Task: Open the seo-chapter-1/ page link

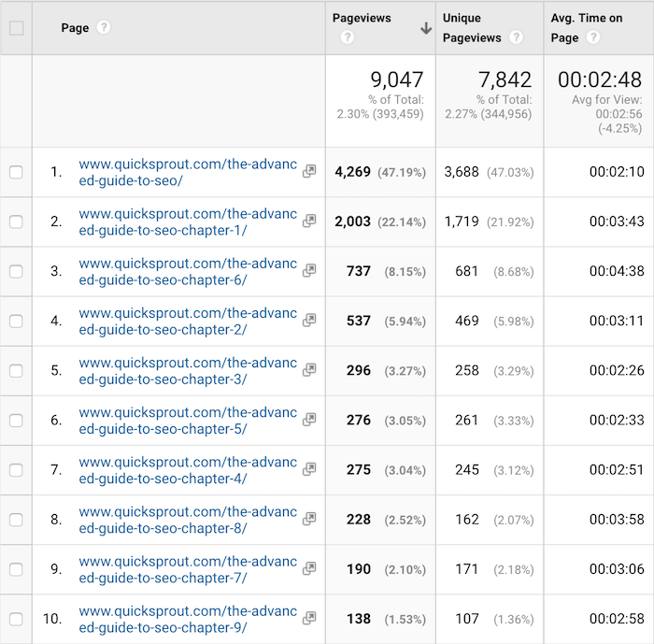Action: tap(188, 222)
